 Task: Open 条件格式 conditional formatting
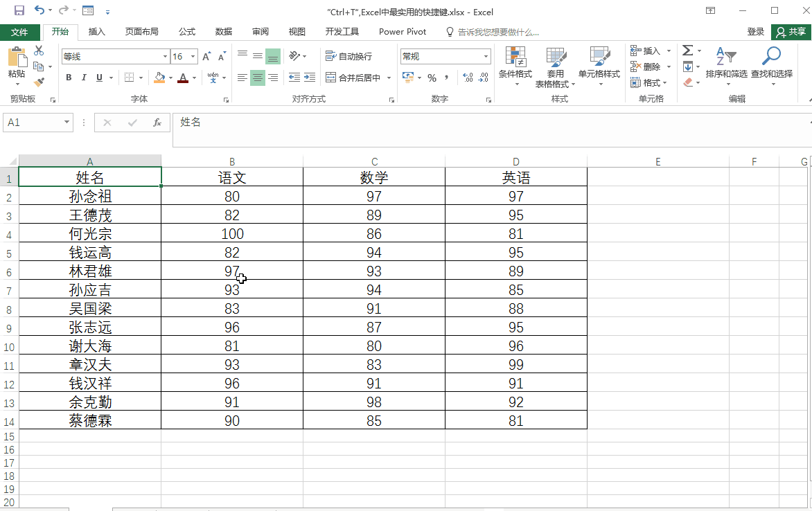click(515, 66)
